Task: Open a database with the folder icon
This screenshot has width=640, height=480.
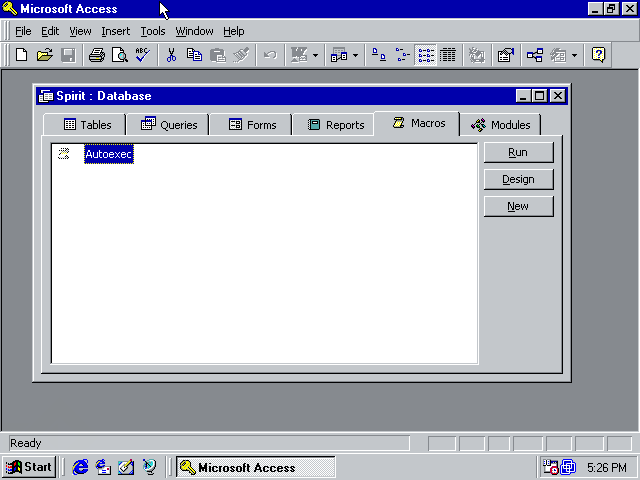Action: (45, 55)
